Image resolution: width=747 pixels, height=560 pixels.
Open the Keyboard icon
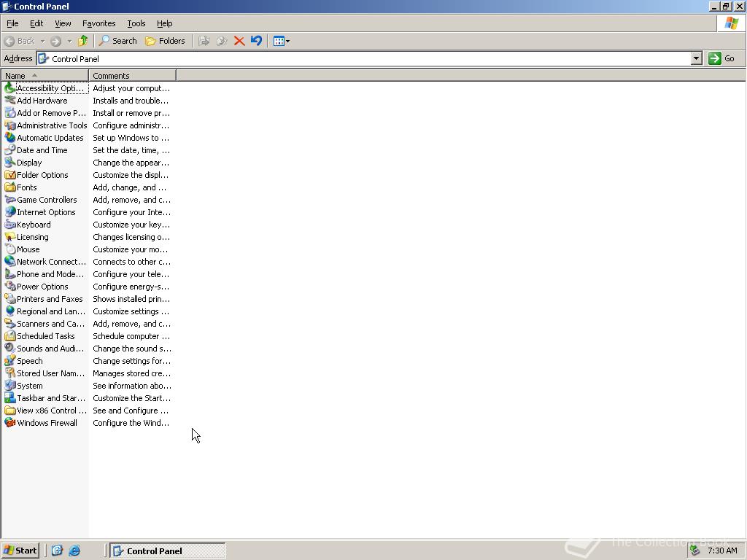(x=10, y=225)
